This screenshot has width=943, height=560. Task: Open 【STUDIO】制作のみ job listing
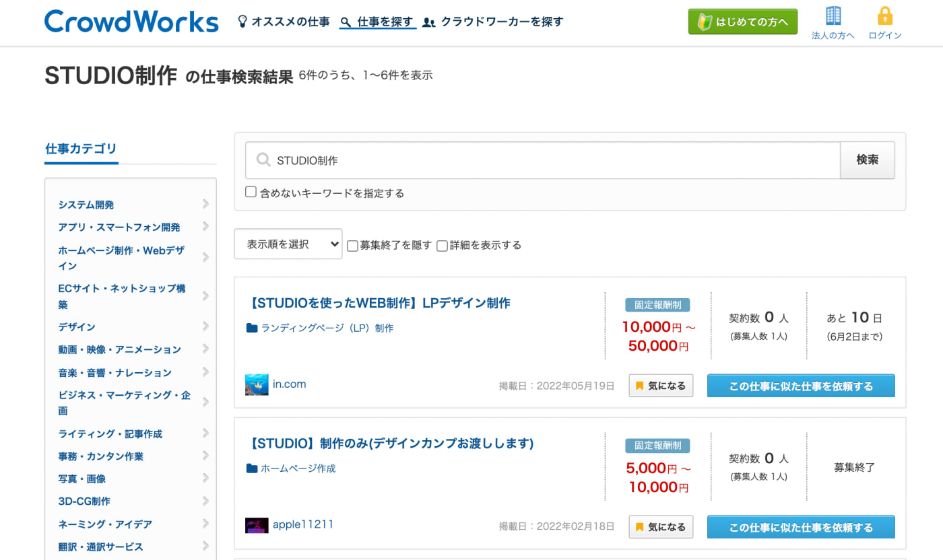pyautogui.click(x=391, y=444)
